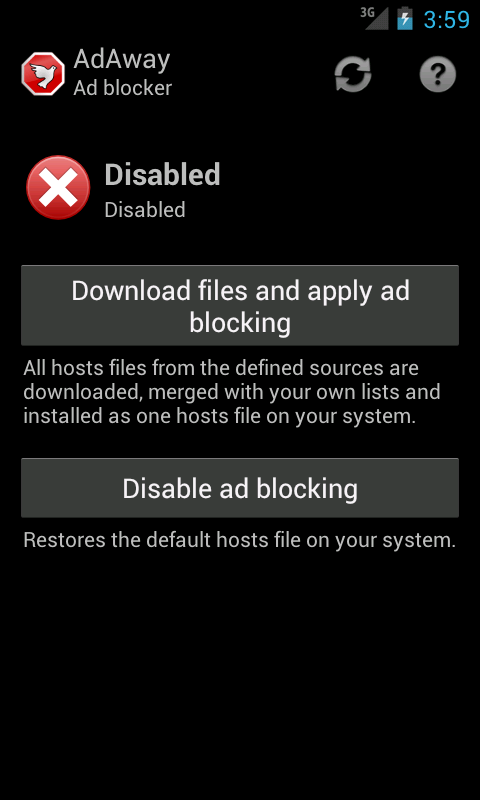The width and height of the screenshot is (480, 800).
Task: Select the smaller Disabled status subtext
Action: point(145,210)
